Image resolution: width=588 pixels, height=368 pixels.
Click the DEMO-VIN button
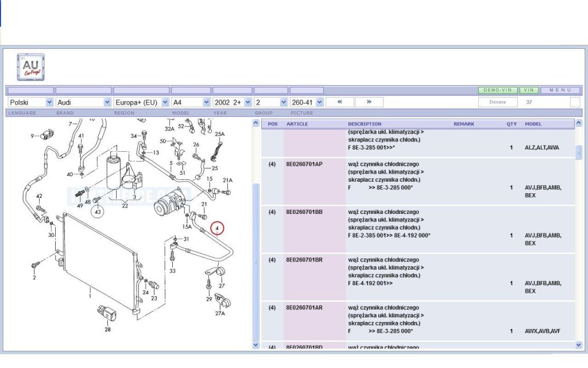(x=498, y=90)
